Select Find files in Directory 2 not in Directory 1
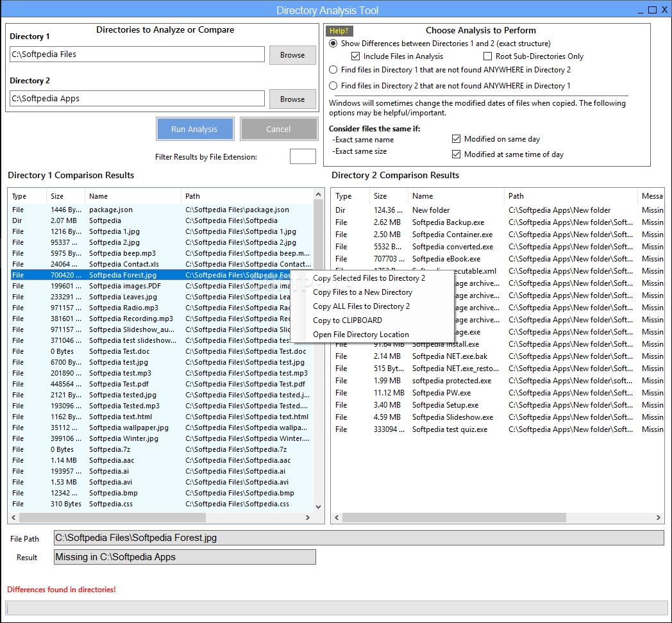Image resolution: width=672 pixels, height=623 pixels. (333, 86)
